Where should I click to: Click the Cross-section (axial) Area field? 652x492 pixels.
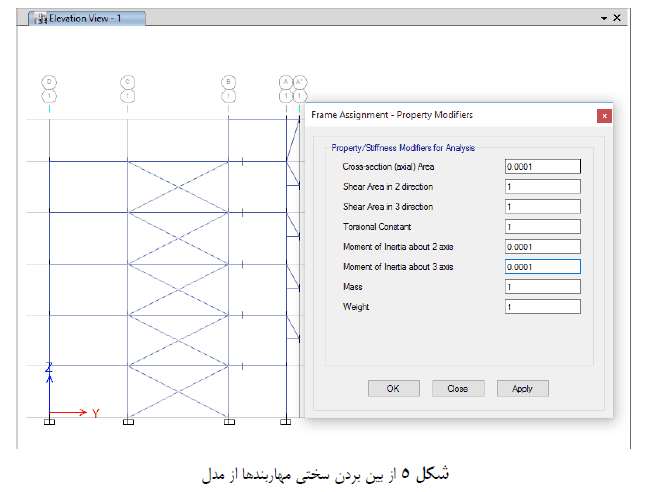(543, 166)
